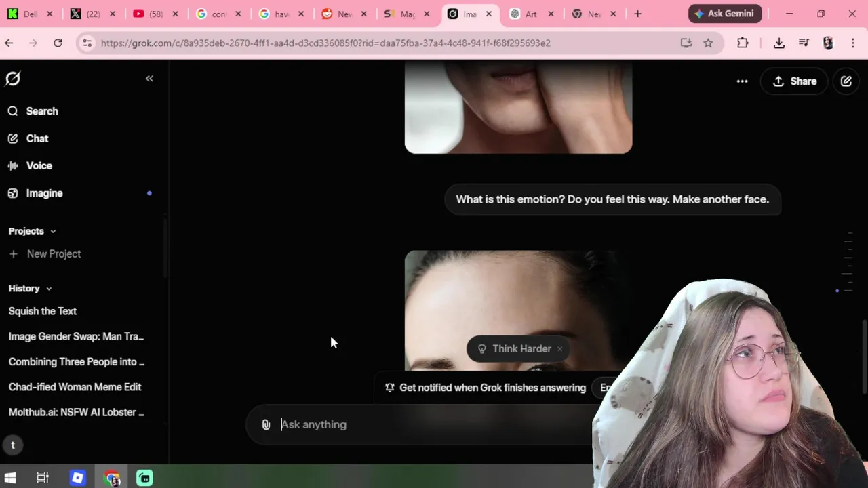
Task: Install app icon in address bar
Action: click(x=686, y=43)
